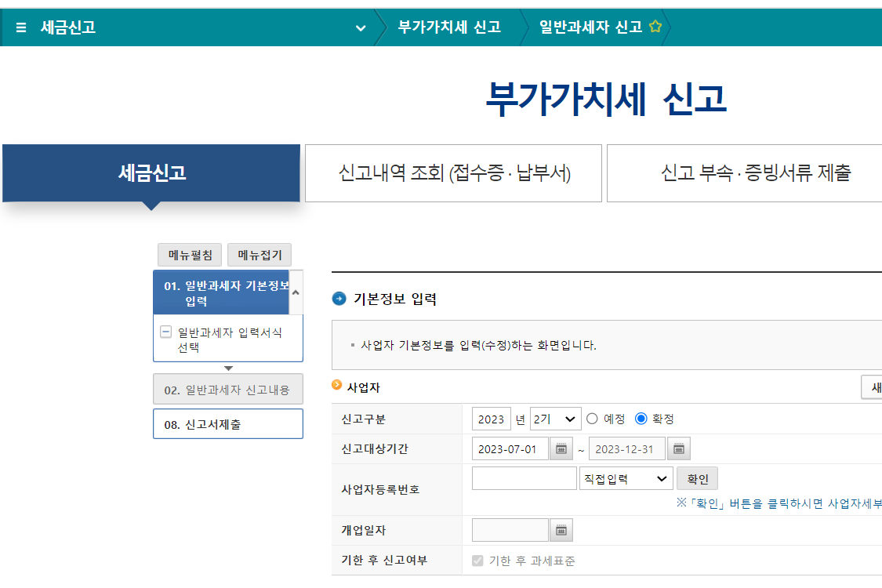Click the 부가가치세 신고 page heading
The height and width of the screenshot is (588, 882).
(606, 99)
